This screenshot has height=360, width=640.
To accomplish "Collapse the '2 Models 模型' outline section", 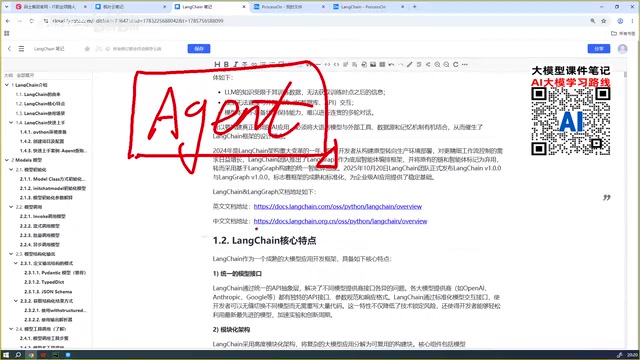I will [x=7, y=160].
